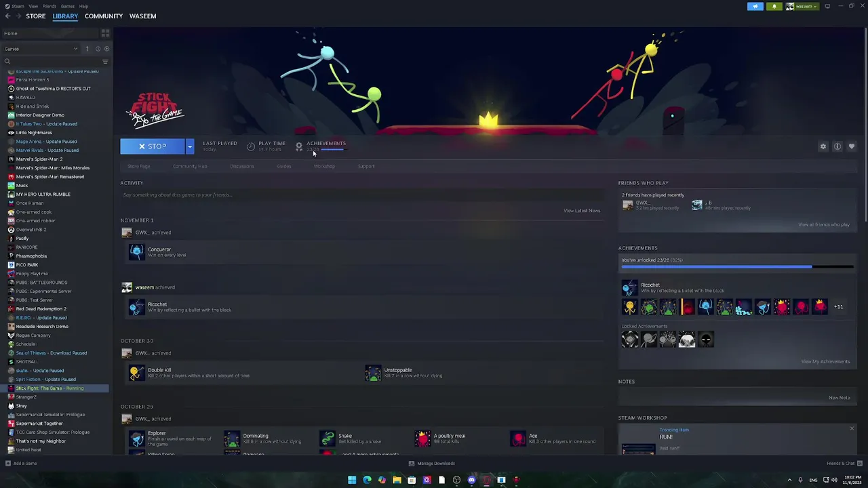The image size is (868, 488).
Task: Open the Community Hub link
Action: 190,166
